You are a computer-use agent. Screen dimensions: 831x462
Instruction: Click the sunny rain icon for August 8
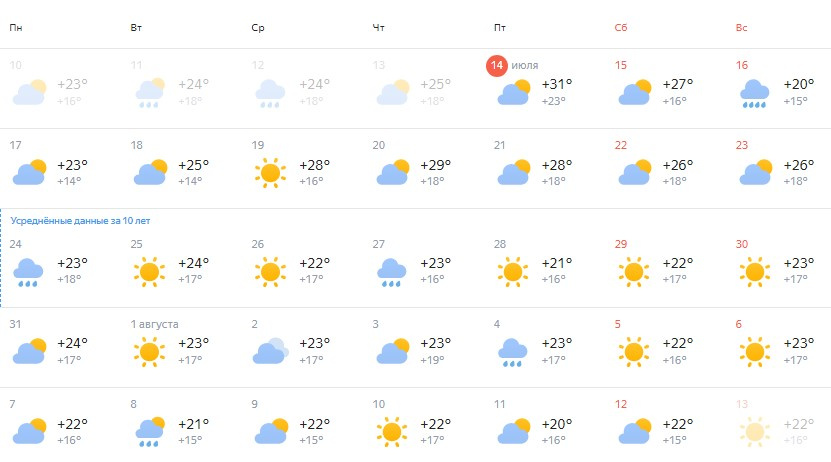[x=149, y=431]
